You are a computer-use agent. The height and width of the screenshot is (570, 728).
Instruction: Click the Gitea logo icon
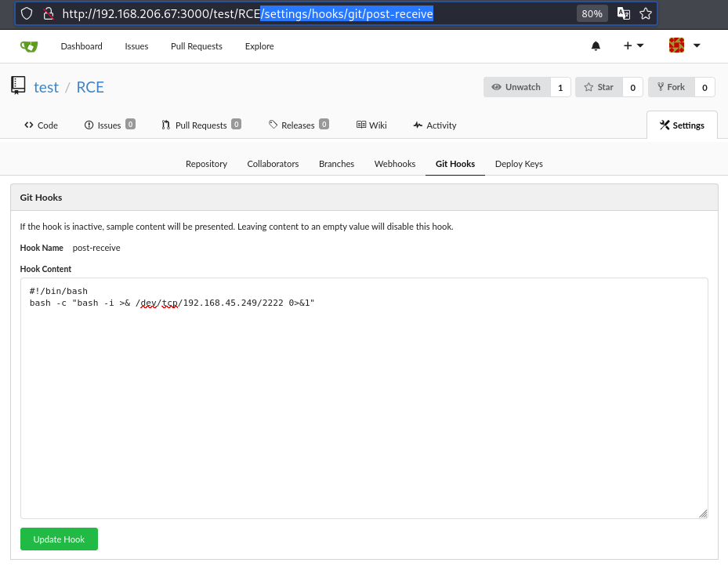(29, 46)
